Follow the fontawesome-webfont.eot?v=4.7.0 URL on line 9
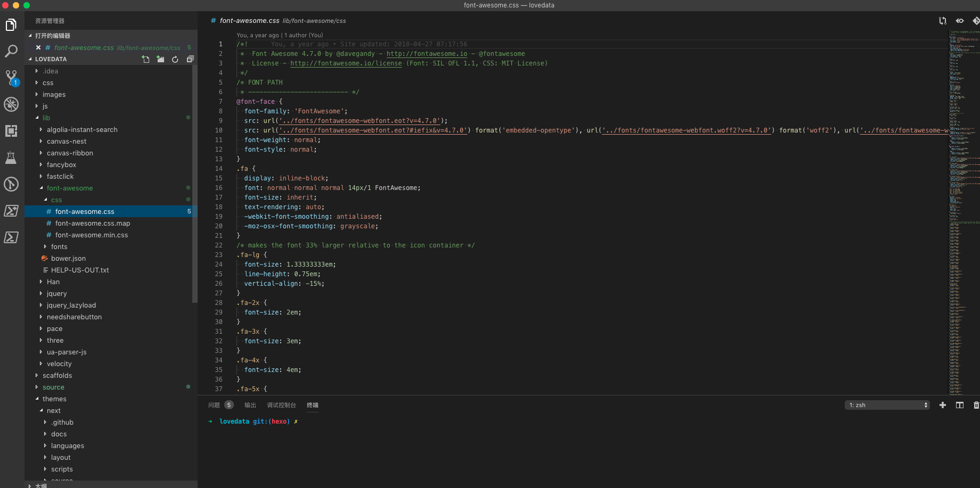980x488 pixels. point(360,121)
